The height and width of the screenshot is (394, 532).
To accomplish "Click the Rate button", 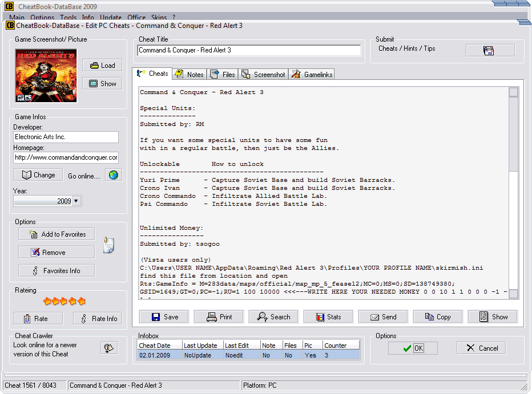I will [x=38, y=319].
